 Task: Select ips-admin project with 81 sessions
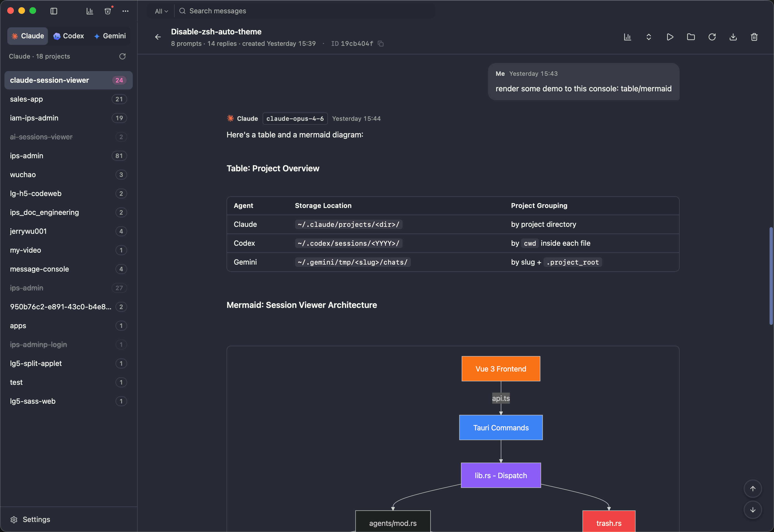(x=68, y=156)
